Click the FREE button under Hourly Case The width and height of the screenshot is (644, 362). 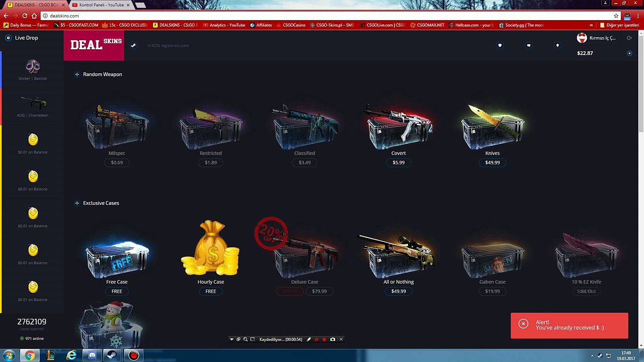[211, 291]
